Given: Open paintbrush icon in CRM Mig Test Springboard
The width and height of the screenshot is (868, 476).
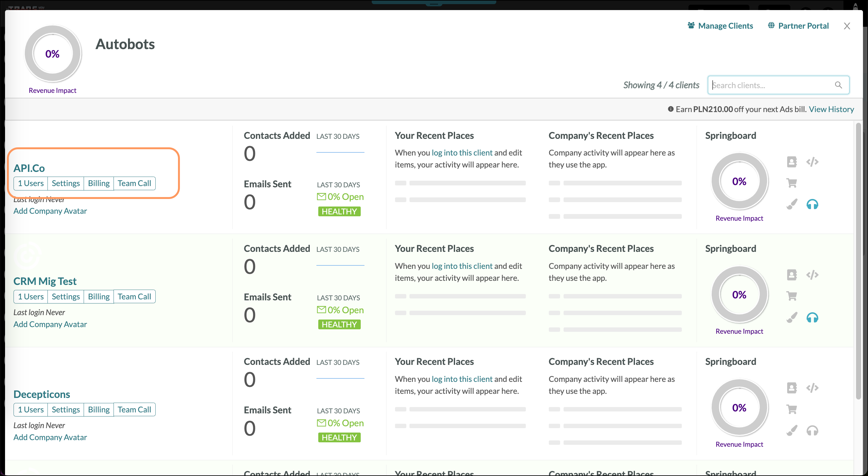Looking at the screenshot, I should [792, 317].
